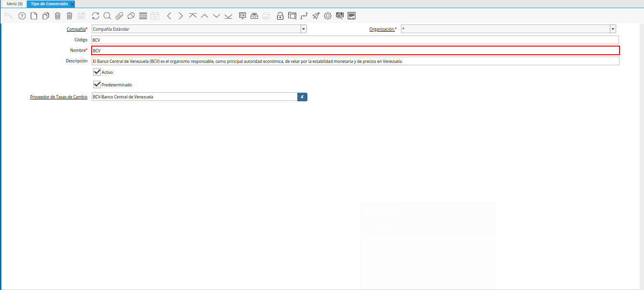Click the padlock lock record icon
This screenshot has width=644, height=290.
(280, 16)
